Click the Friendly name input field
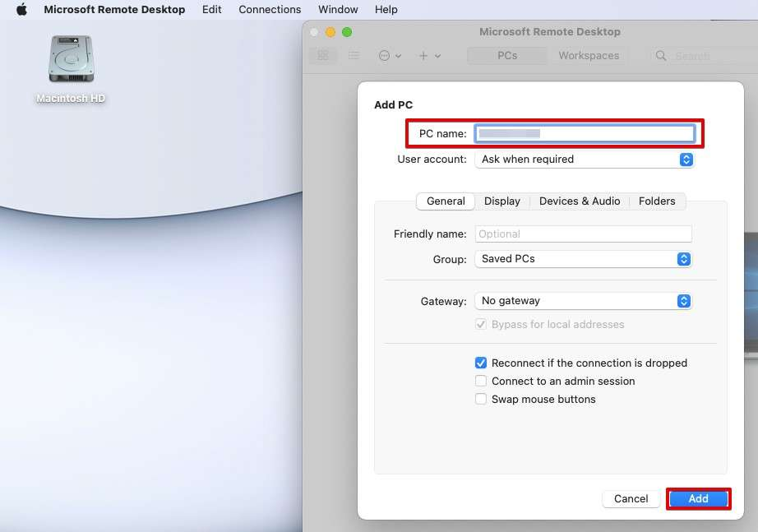The width and height of the screenshot is (758, 532). [x=584, y=234]
